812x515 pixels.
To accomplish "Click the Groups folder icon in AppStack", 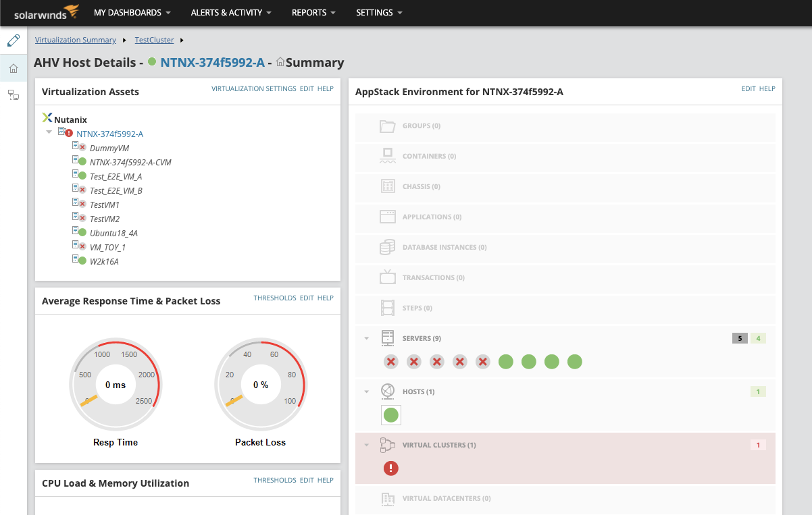I will click(x=387, y=126).
